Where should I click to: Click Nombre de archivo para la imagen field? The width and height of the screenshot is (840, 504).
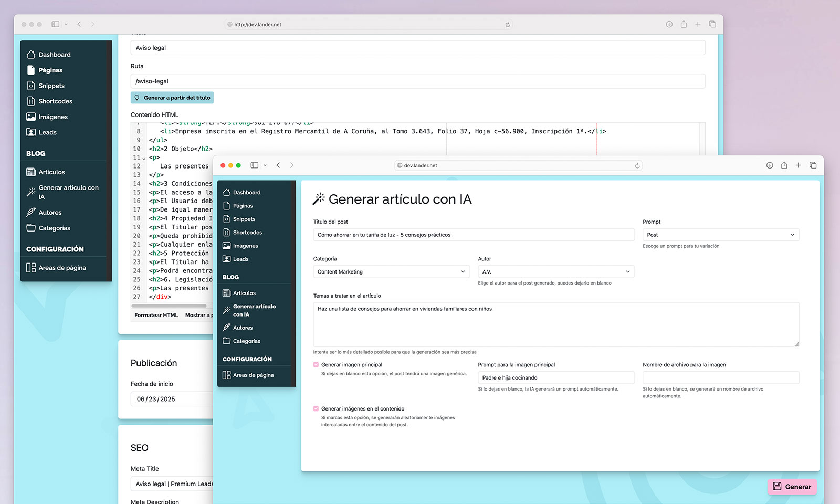click(721, 377)
